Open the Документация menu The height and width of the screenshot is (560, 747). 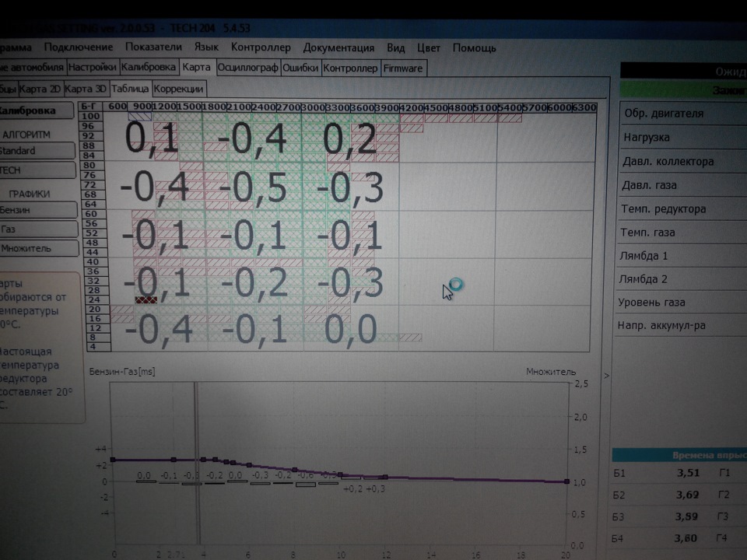click(338, 48)
